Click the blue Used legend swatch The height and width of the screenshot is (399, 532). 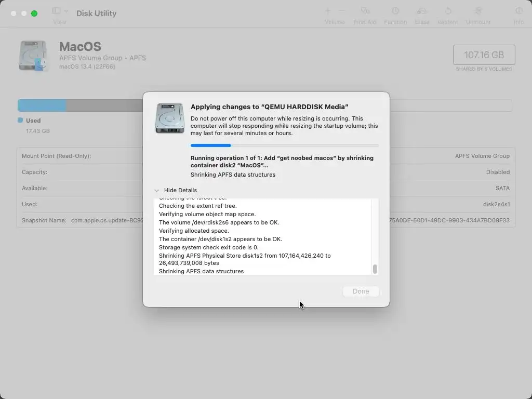20,120
